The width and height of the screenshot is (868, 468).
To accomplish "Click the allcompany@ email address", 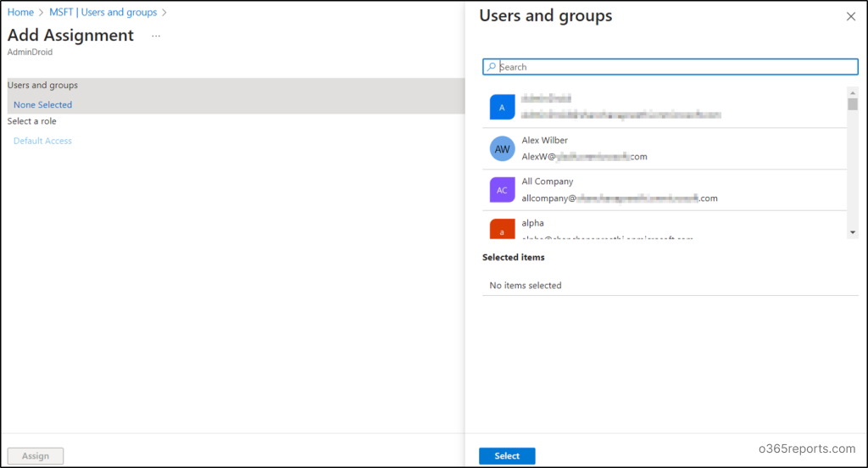I will (x=620, y=198).
